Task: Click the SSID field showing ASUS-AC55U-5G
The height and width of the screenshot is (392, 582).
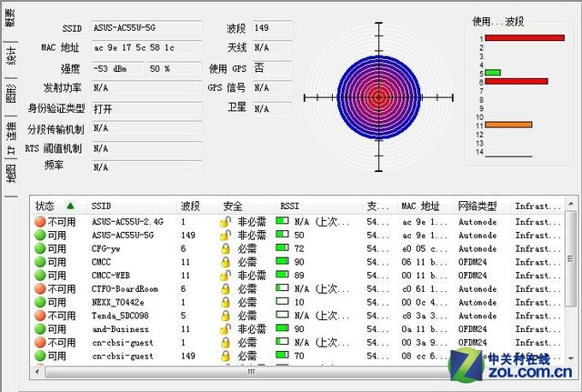Action: [147, 28]
